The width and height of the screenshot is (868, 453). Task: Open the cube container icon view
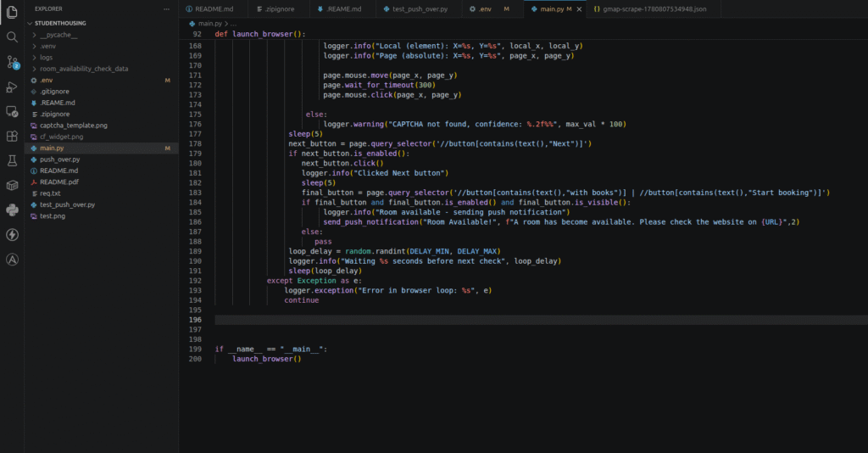click(12, 186)
